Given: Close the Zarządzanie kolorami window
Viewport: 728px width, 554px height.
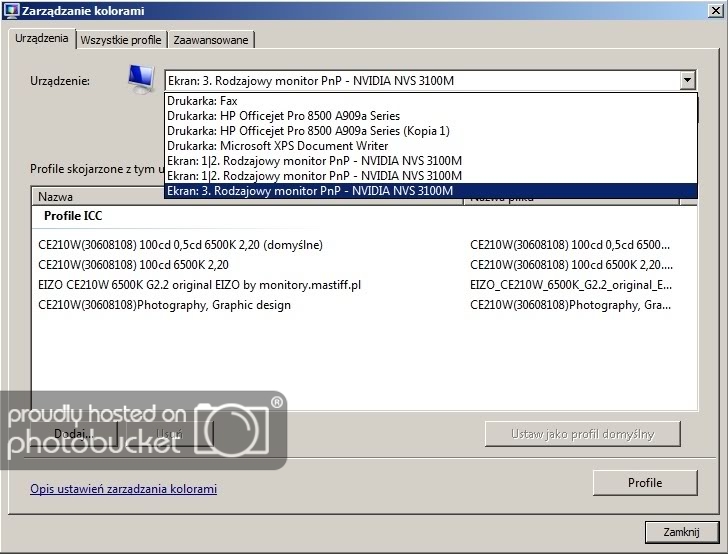Looking at the screenshot, I should [715, 11].
